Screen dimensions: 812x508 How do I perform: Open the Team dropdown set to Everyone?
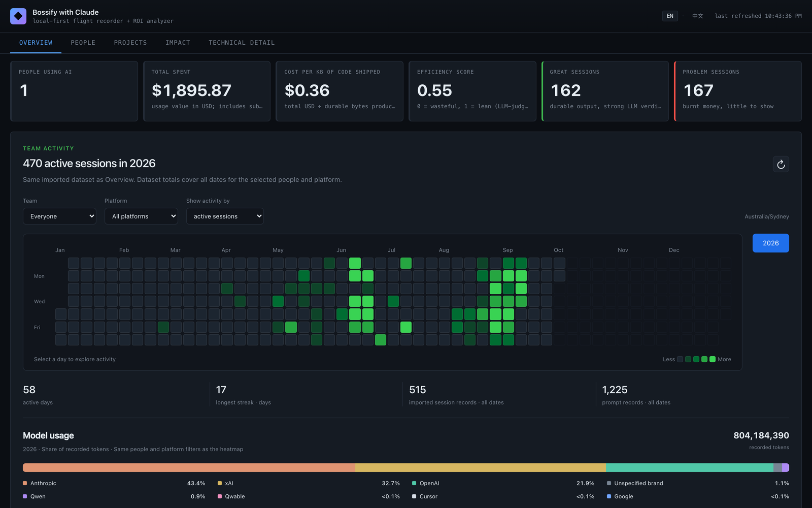pyautogui.click(x=59, y=216)
